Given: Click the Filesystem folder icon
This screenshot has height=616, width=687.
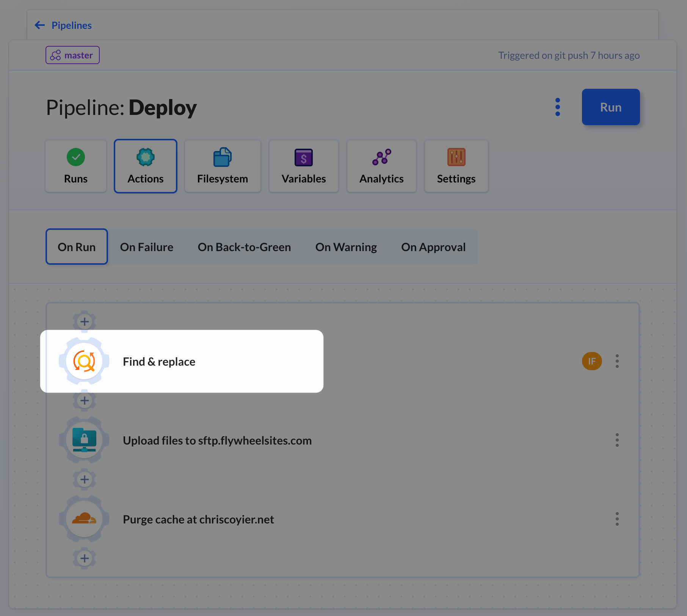Looking at the screenshot, I should tap(223, 157).
